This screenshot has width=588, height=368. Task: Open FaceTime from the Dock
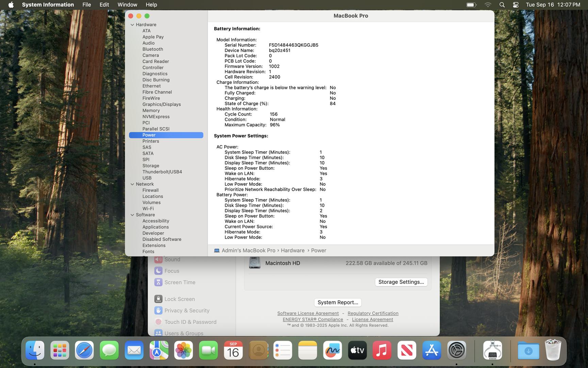tap(209, 350)
